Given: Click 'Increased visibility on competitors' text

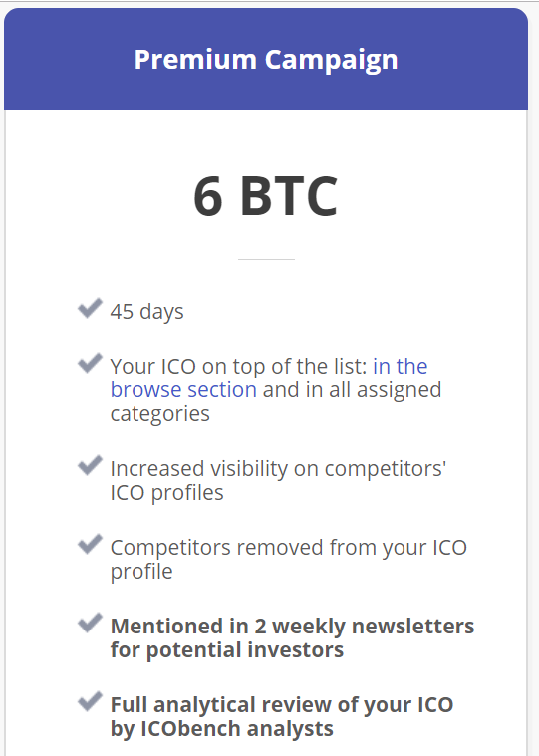Looking at the screenshot, I should coord(278,469).
